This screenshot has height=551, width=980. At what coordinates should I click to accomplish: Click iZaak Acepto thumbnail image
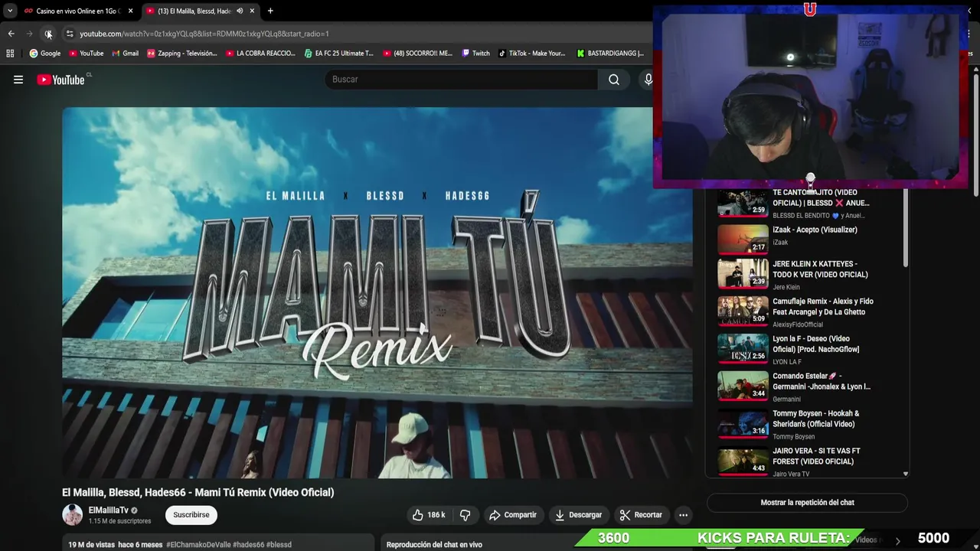pos(743,239)
